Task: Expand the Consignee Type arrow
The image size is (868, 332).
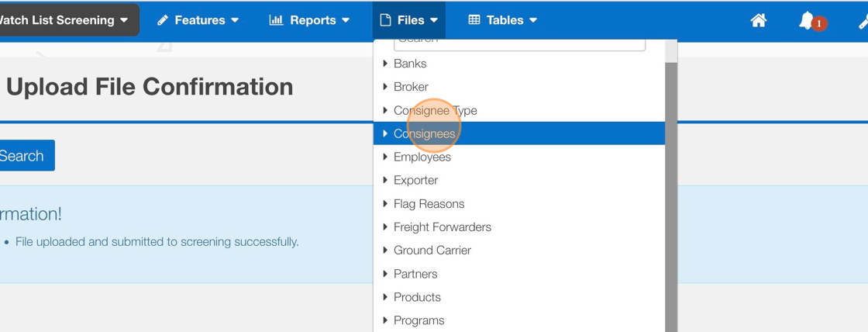Action: [x=385, y=110]
